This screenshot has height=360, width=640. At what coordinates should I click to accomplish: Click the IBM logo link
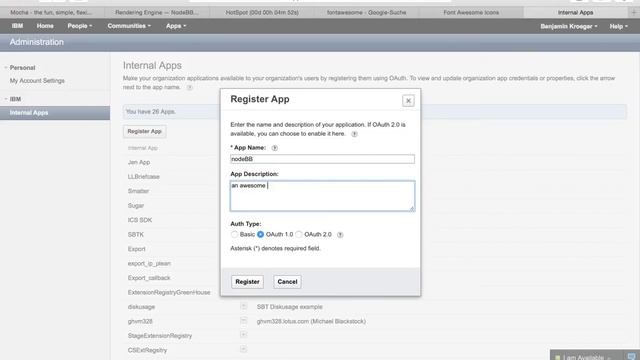(17, 26)
